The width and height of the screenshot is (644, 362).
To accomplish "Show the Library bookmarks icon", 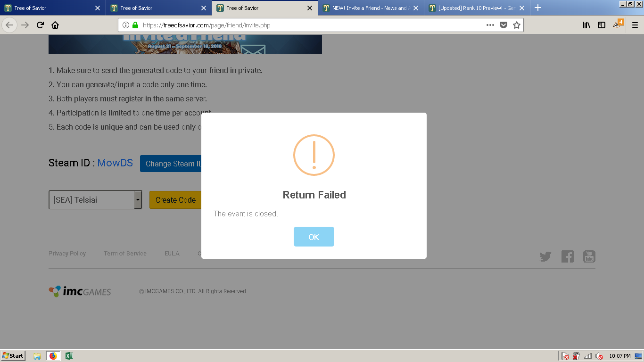I will [586, 25].
